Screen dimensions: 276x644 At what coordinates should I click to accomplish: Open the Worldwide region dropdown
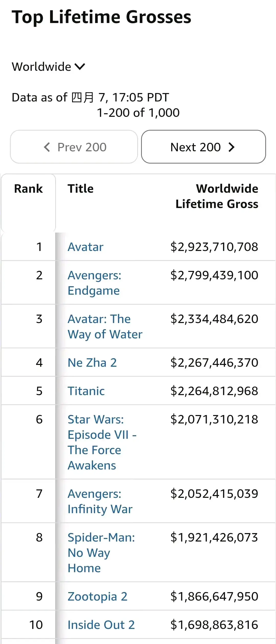pyautogui.click(x=48, y=67)
